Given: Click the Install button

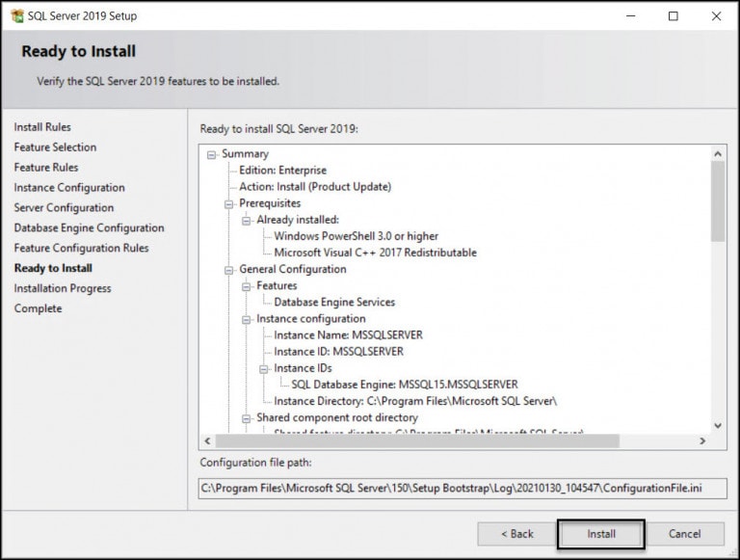Looking at the screenshot, I should (601, 534).
